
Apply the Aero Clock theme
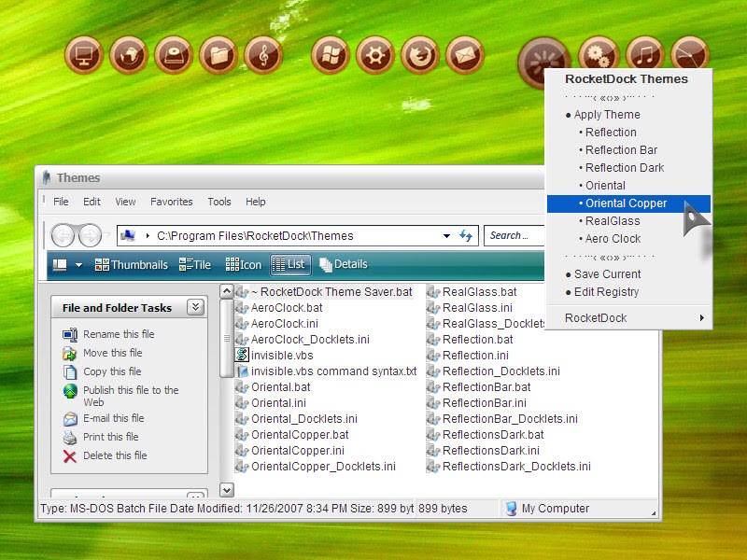tap(628, 239)
